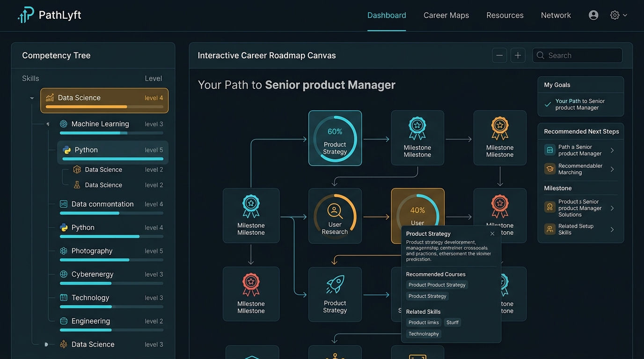The width and height of the screenshot is (644, 359).
Task: Click the Path a Senior product Manager icon
Action: click(550, 150)
